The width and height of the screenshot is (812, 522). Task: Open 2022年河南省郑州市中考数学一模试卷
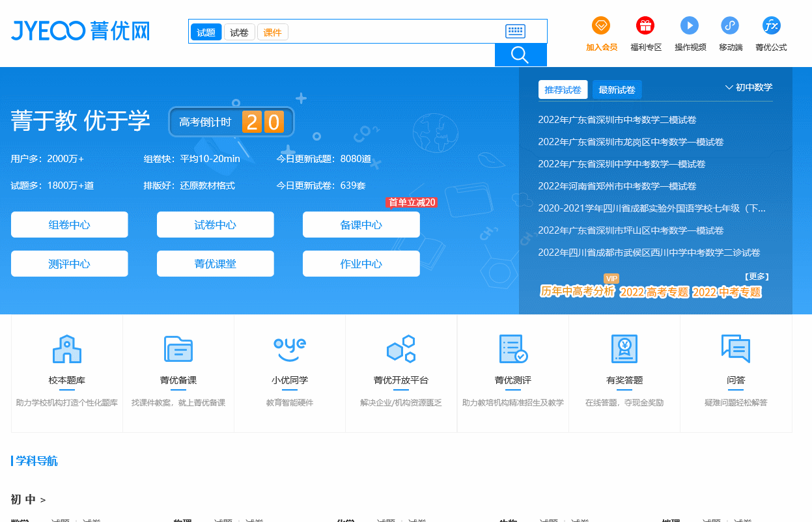coord(617,186)
